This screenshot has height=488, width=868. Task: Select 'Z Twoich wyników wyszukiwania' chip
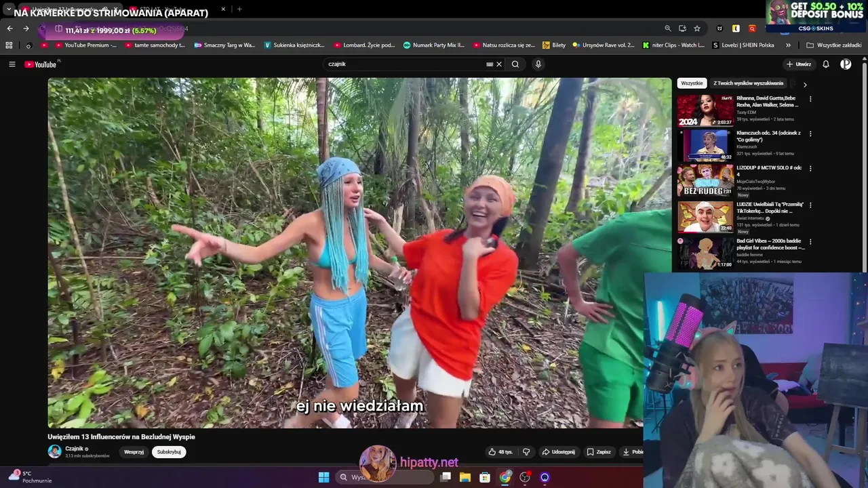pyautogui.click(x=748, y=83)
